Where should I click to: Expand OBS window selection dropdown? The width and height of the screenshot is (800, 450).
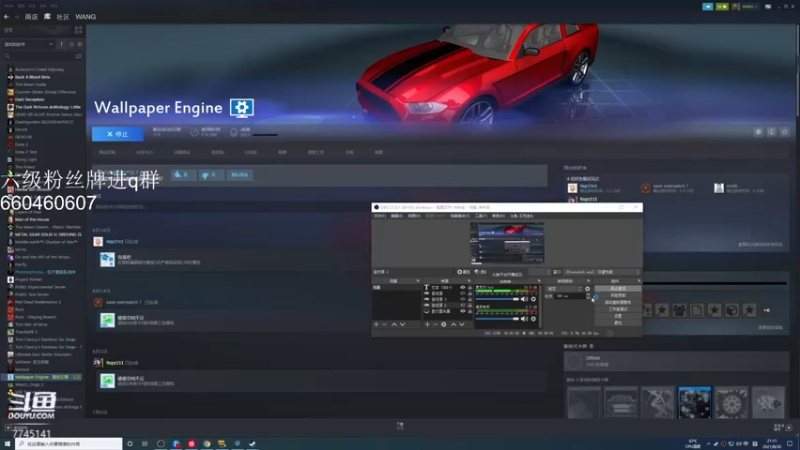[x=603, y=272]
